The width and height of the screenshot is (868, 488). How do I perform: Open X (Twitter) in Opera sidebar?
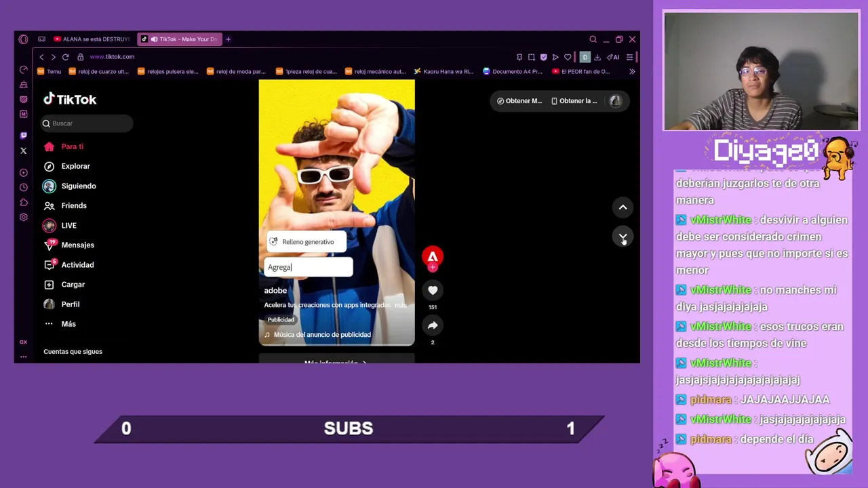(24, 150)
